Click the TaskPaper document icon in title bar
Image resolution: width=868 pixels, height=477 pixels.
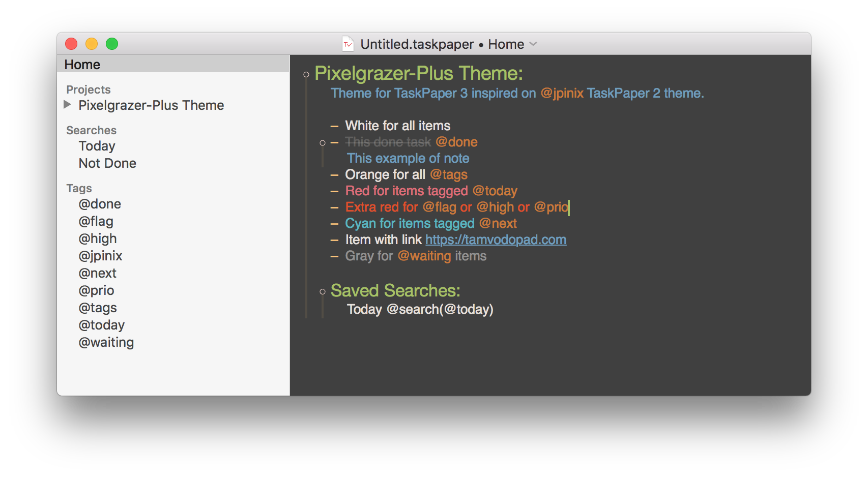348,44
